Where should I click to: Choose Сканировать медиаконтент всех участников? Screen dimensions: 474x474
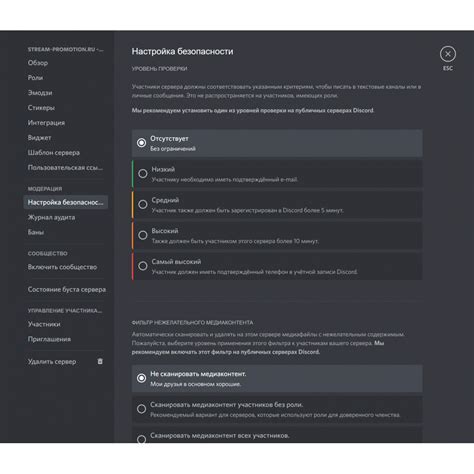pos(277,435)
